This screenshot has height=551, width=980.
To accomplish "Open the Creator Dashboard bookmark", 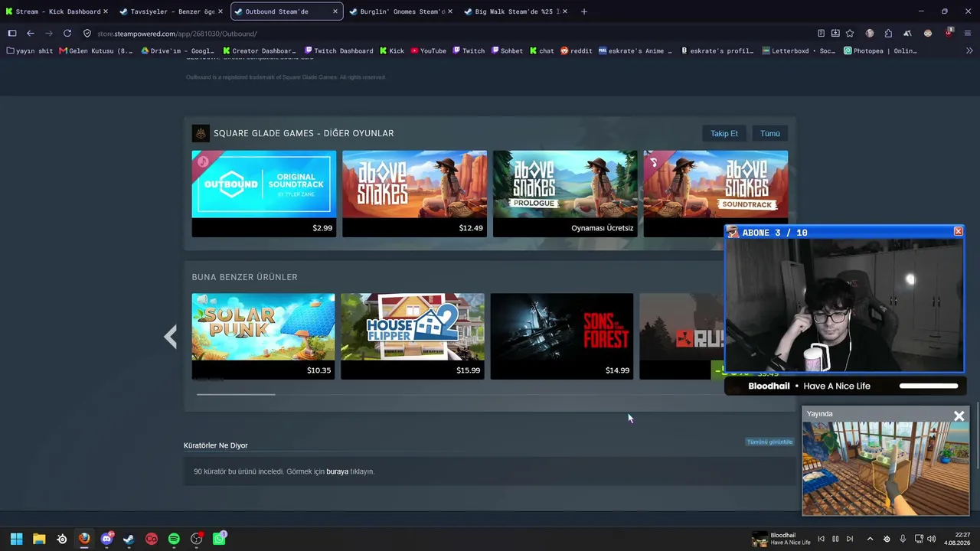I will (x=260, y=51).
